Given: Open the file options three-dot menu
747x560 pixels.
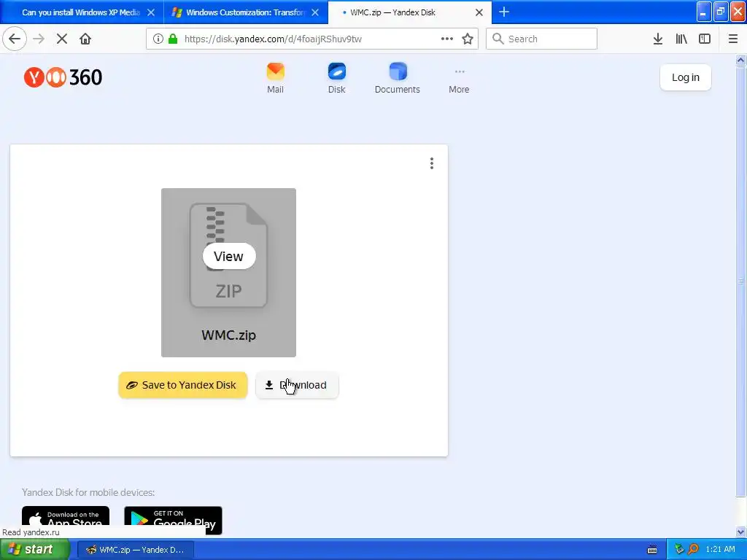Looking at the screenshot, I should [432, 163].
